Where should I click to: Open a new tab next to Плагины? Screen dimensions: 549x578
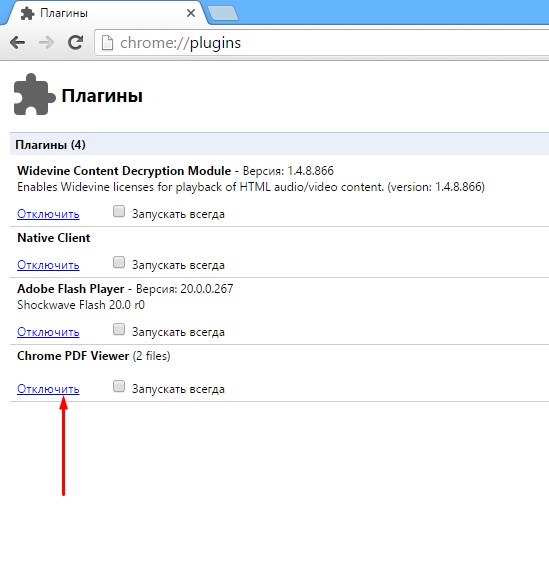[x=223, y=14]
